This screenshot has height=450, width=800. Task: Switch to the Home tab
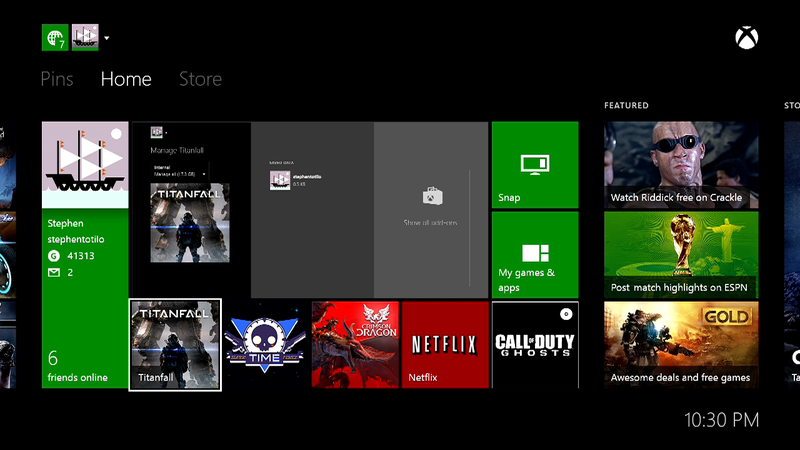(x=126, y=79)
